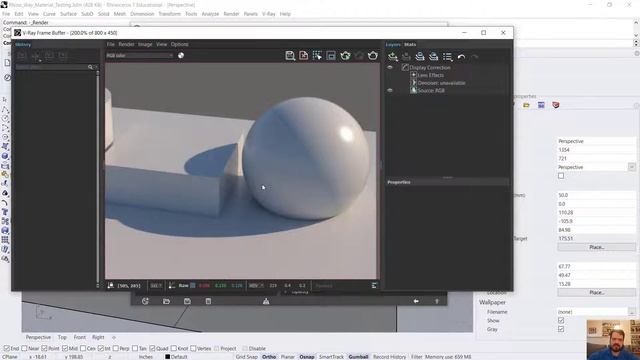640x360 pixels.
Task: Toggle Display Correction layer visibility eye
Action: point(390,67)
